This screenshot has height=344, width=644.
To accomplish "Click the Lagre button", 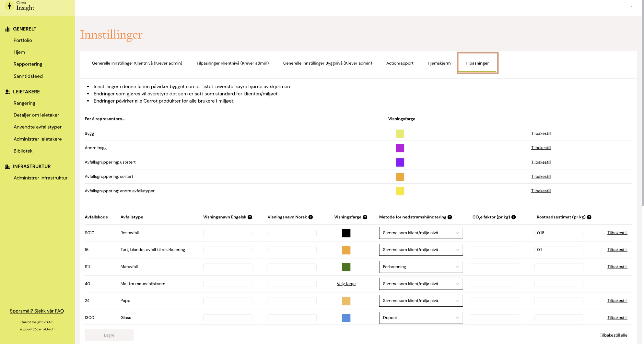I will pyautogui.click(x=109, y=335).
